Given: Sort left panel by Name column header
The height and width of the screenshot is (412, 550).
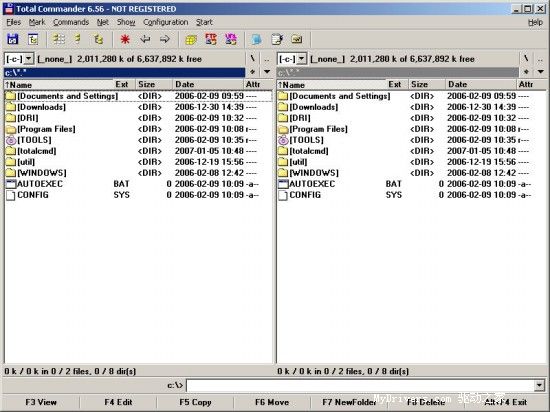Looking at the screenshot, I should click(58, 85).
